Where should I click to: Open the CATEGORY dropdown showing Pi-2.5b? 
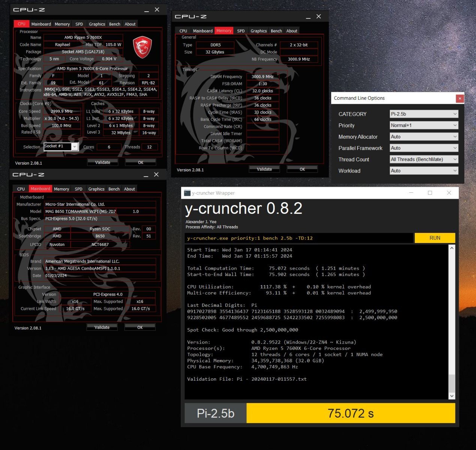pyautogui.click(x=424, y=114)
